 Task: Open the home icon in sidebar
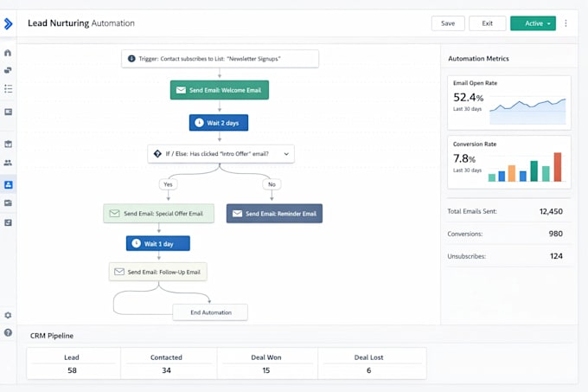(x=8, y=53)
